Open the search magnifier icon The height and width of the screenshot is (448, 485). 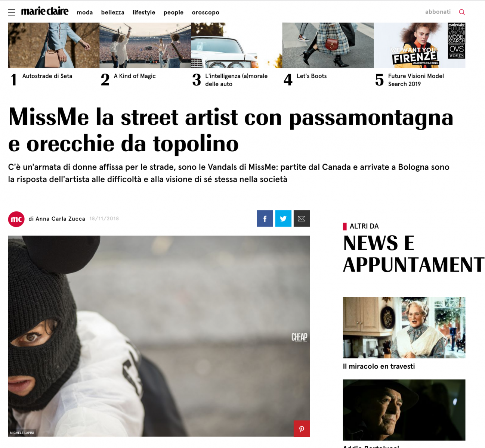(x=462, y=12)
